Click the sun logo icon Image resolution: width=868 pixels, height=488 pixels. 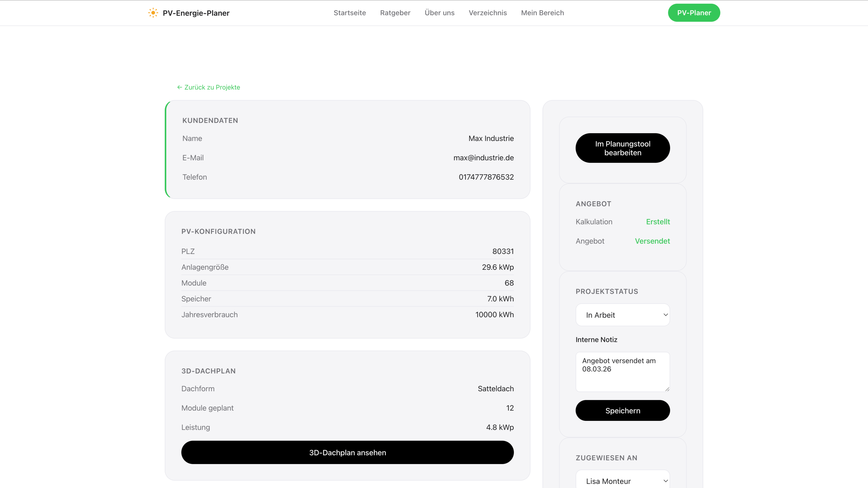pyautogui.click(x=153, y=13)
